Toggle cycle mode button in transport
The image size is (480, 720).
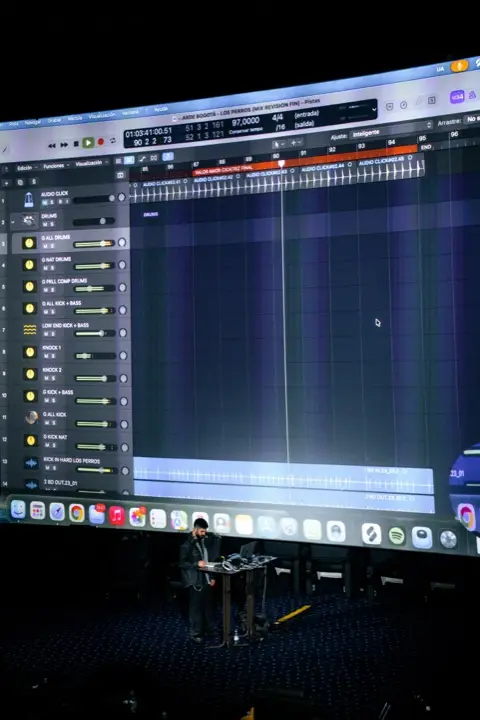point(113,141)
